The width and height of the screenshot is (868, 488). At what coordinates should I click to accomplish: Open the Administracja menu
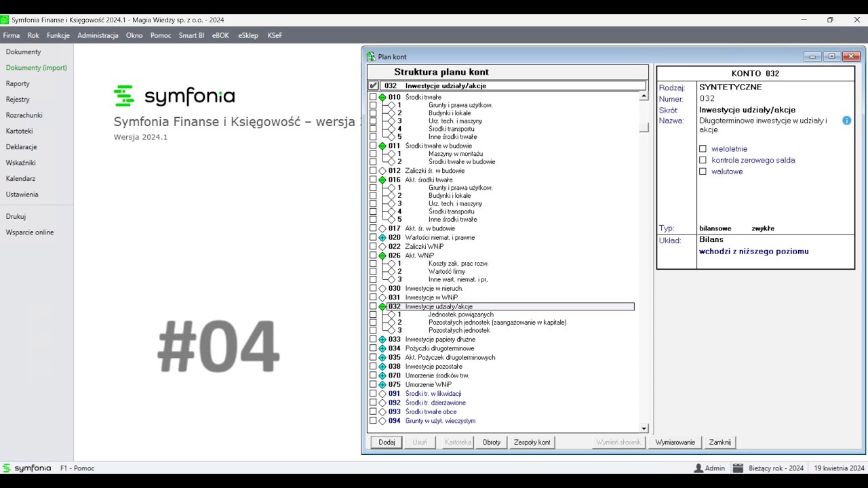click(98, 35)
